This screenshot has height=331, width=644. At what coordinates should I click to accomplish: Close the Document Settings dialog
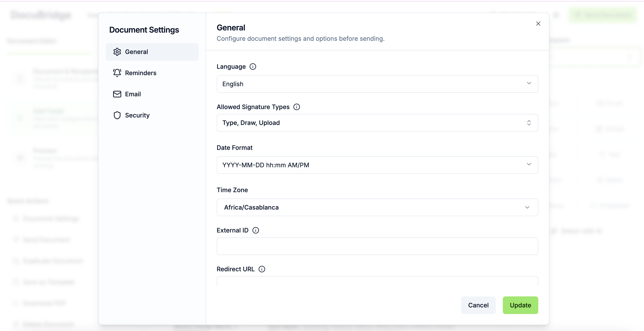pyautogui.click(x=538, y=24)
